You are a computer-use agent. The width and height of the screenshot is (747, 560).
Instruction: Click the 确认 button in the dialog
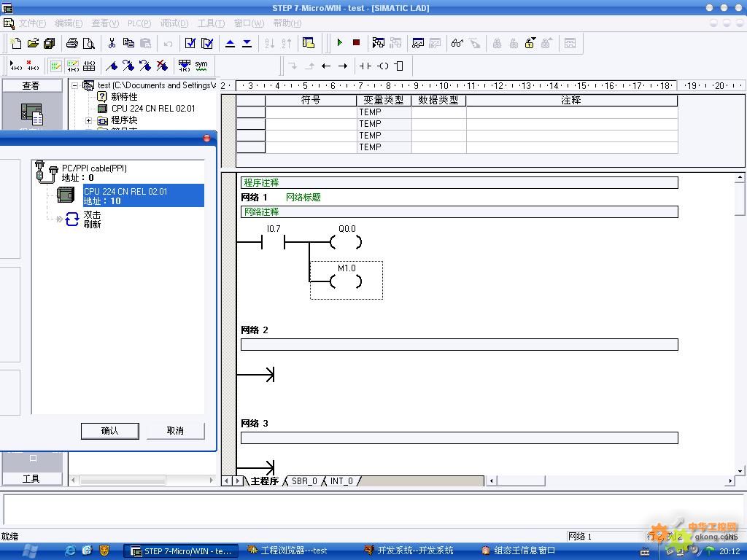click(110, 430)
